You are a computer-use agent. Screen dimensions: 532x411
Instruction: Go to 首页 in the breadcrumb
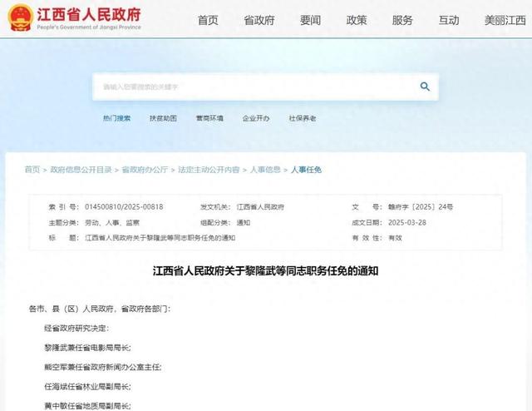pos(32,169)
